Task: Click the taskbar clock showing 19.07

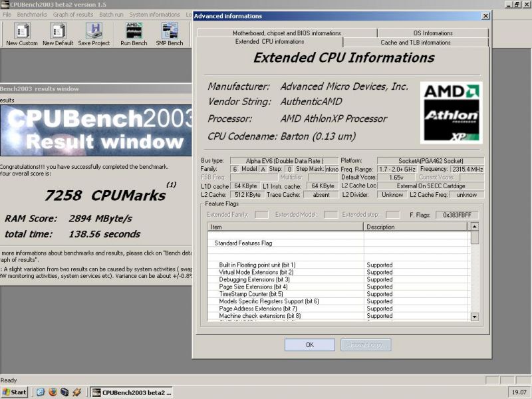Action: (x=519, y=392)
